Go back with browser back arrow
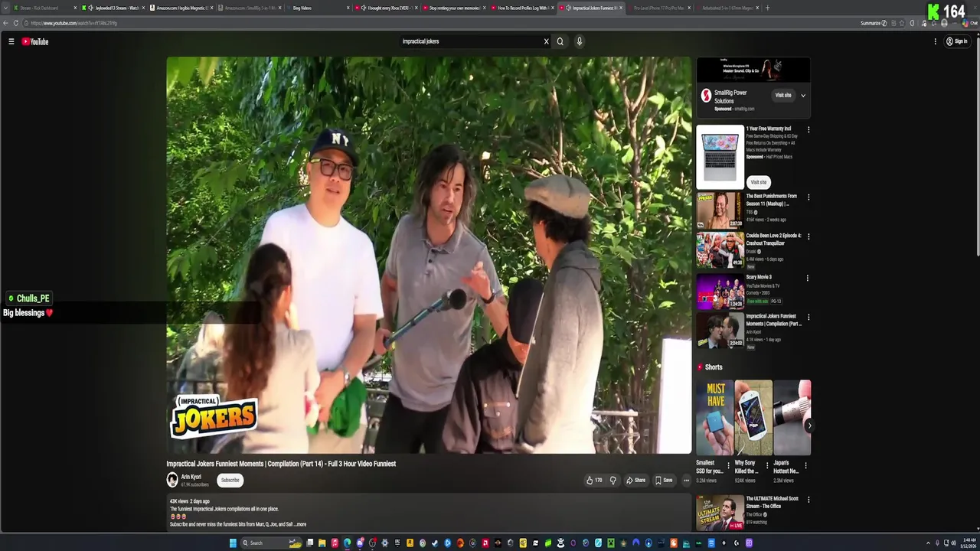Viewport: 980px width, 551px height. click(5, 23)
